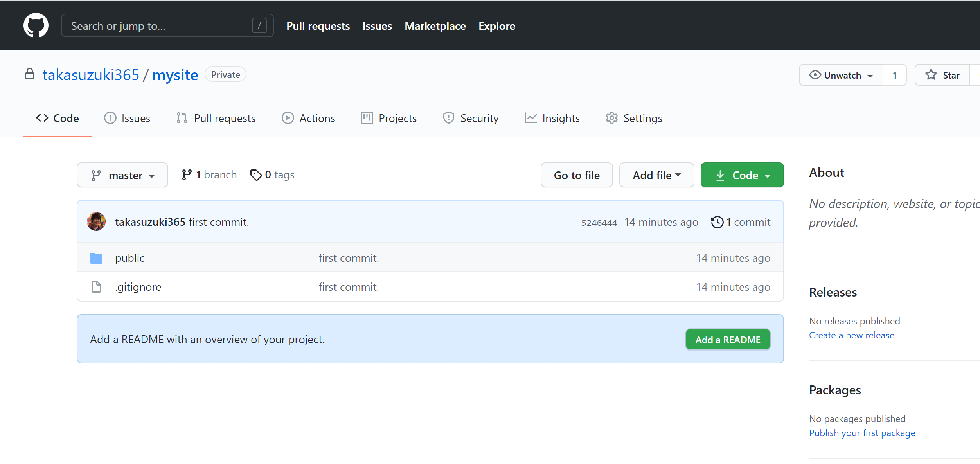Viewport: 980px width, 464px height.
Task: Switch to the Actions tab
Action: (308, 118)
